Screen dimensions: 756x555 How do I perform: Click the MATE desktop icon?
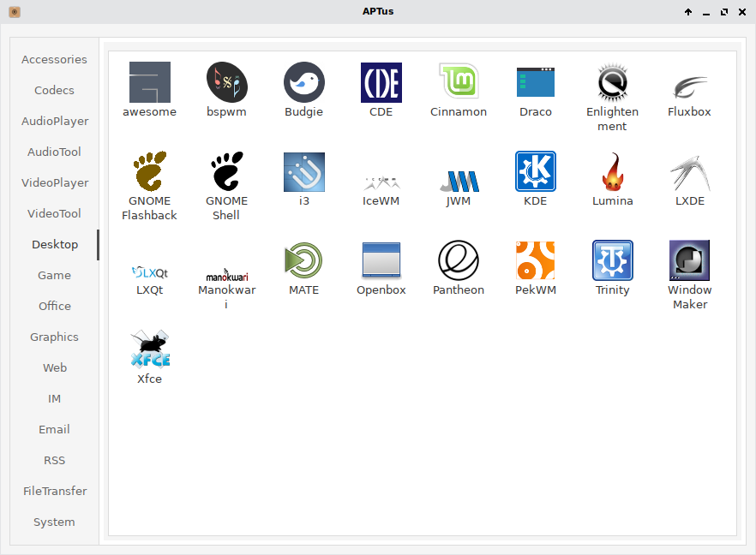303,260
